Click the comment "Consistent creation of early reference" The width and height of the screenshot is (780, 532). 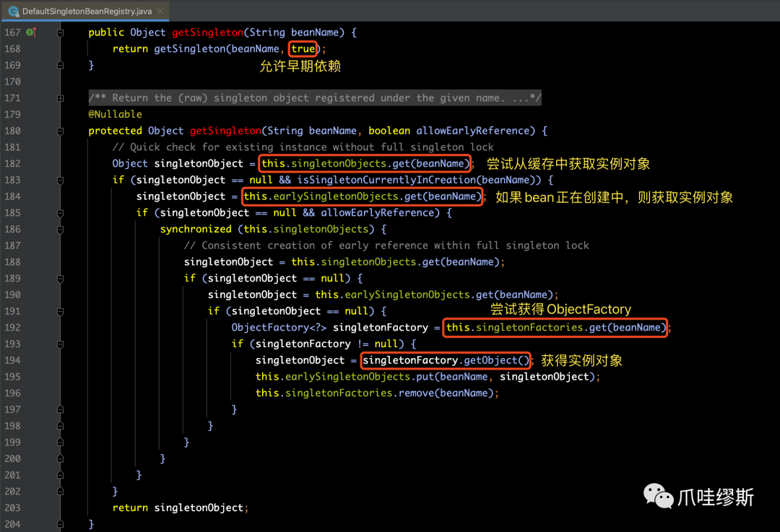point(386,245)
